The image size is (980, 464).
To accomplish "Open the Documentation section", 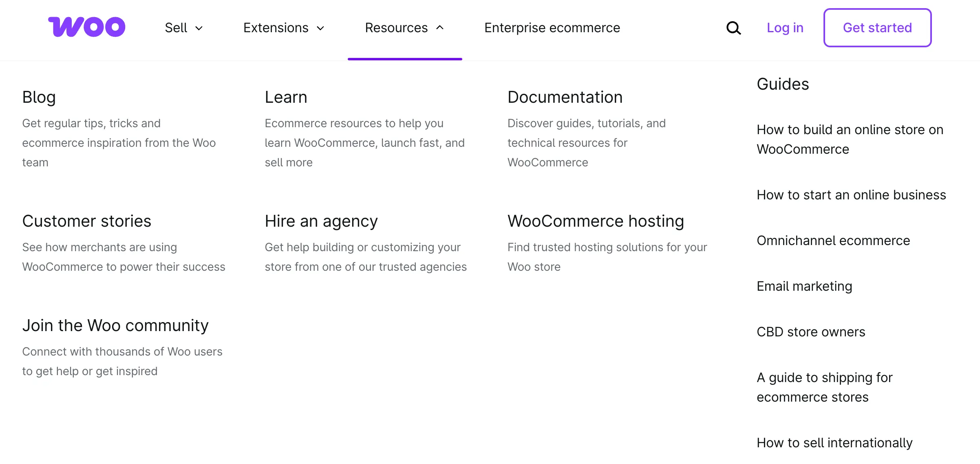I will pos(565,97).
